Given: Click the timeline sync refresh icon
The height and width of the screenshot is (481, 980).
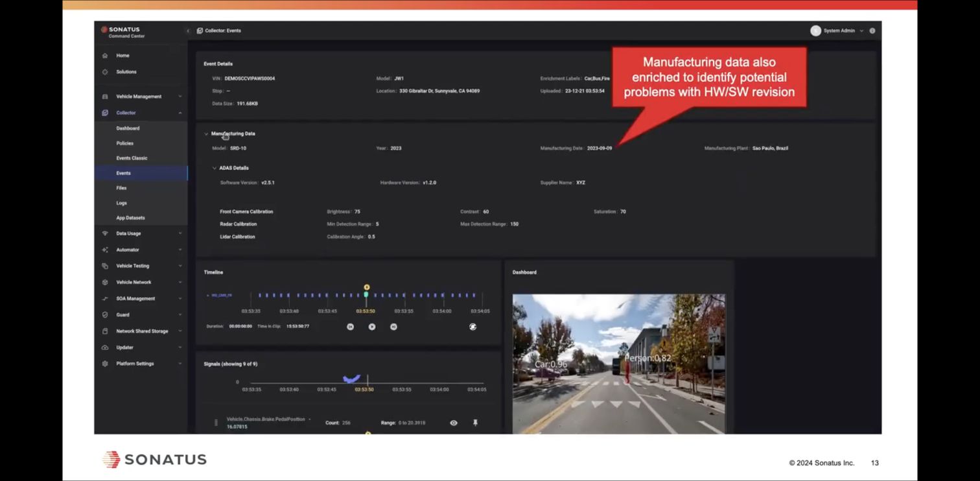Looking at the screenshot, I should point(472,327).
